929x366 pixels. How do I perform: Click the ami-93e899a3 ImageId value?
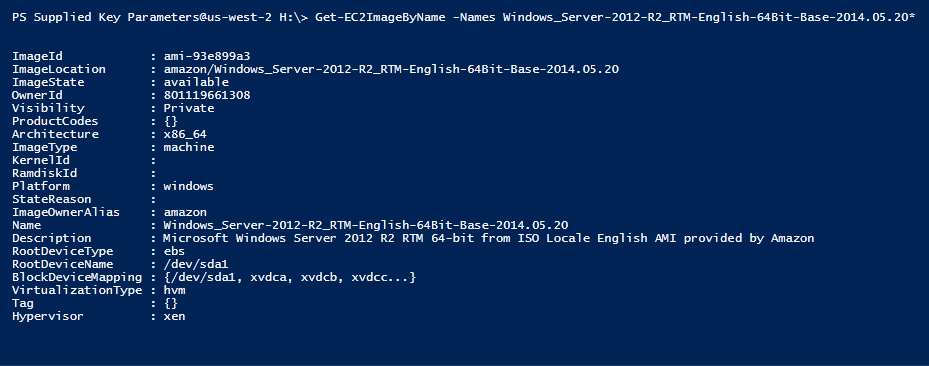point(207,56)
